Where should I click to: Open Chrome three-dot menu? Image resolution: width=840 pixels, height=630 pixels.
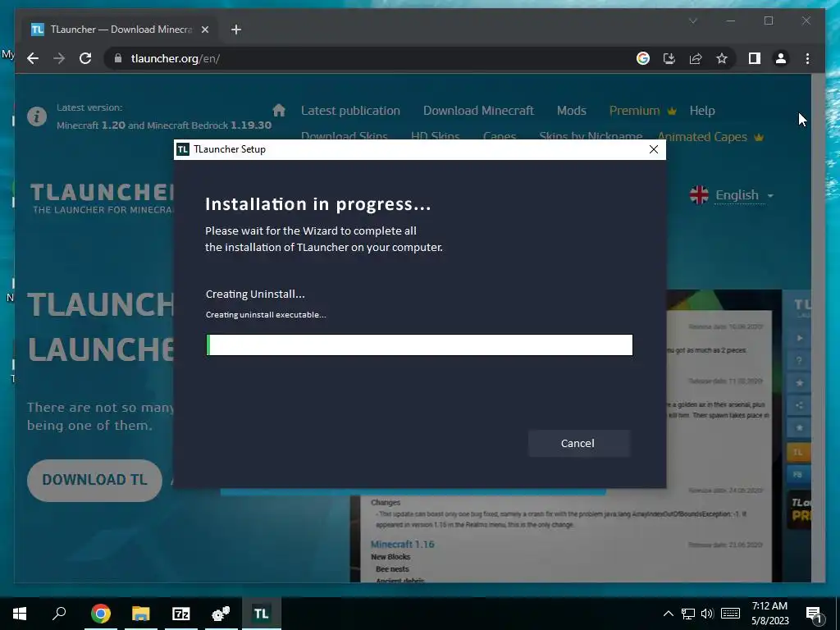[x=807, y=58]
